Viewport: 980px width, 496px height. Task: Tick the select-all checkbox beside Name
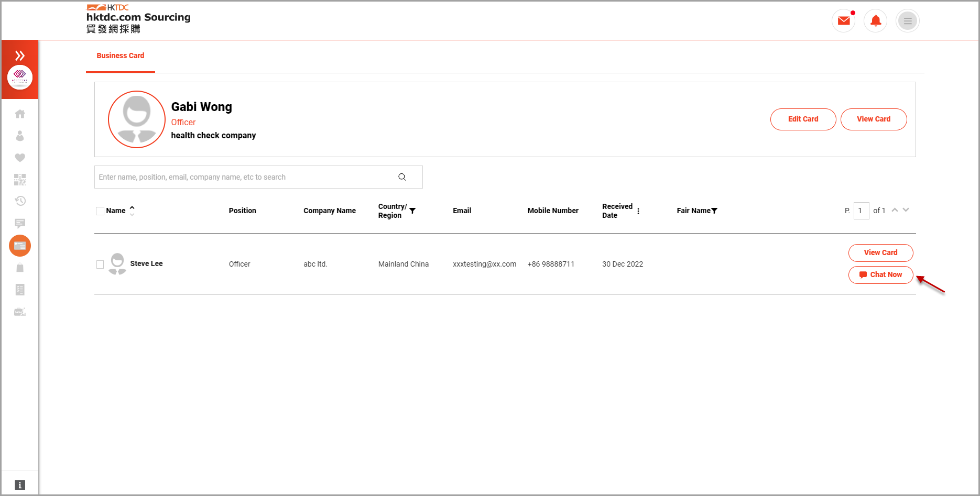pyautogui.click(x=100, y=211)
